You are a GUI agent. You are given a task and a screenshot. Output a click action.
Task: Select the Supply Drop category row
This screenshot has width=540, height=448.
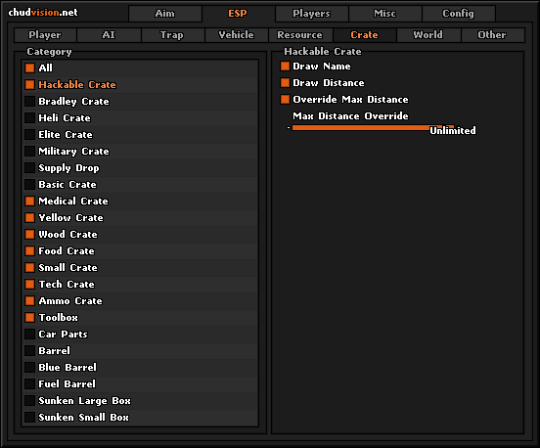[x=141, y=168]
